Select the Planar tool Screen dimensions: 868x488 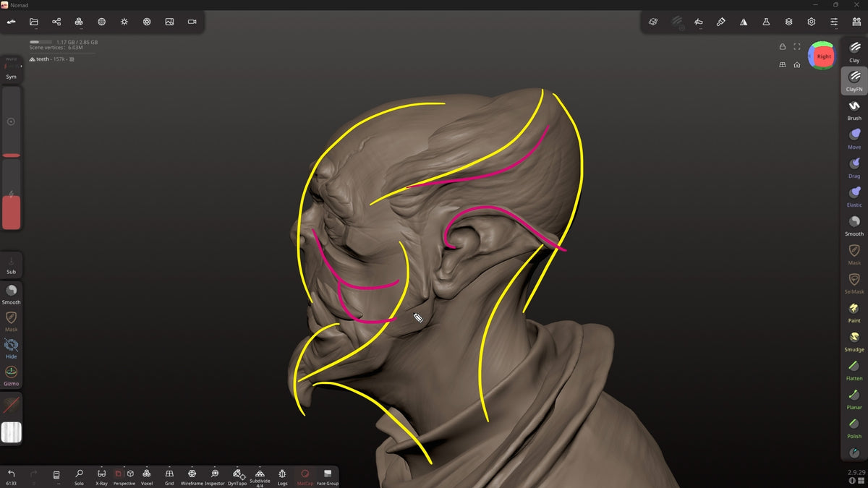(854, 398)
